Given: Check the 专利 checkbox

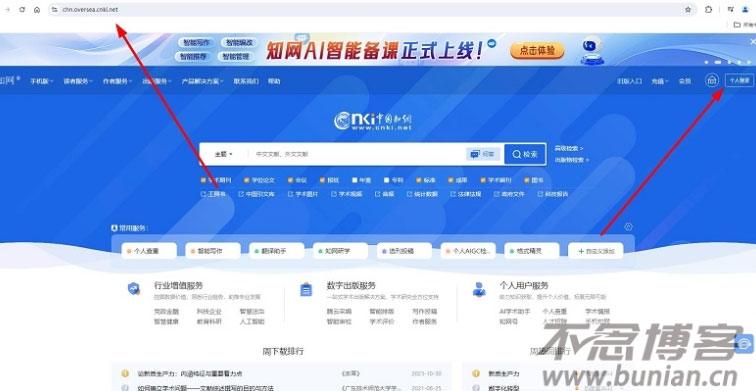Looking at the screenshot, I should pyautogui.click(x=387, y=180).
